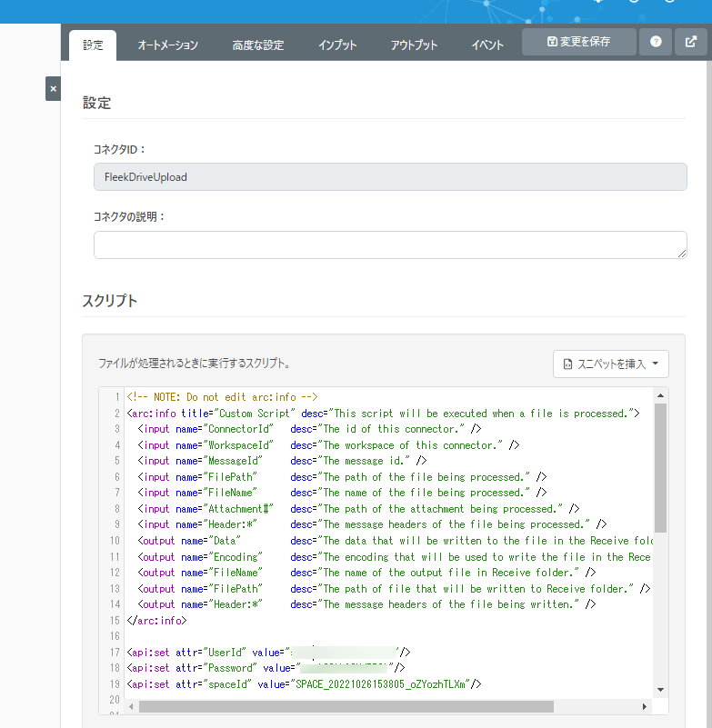712x728 pixels.
Task: Click the script editor's scroll down arrow
Action: click(661, 691)
